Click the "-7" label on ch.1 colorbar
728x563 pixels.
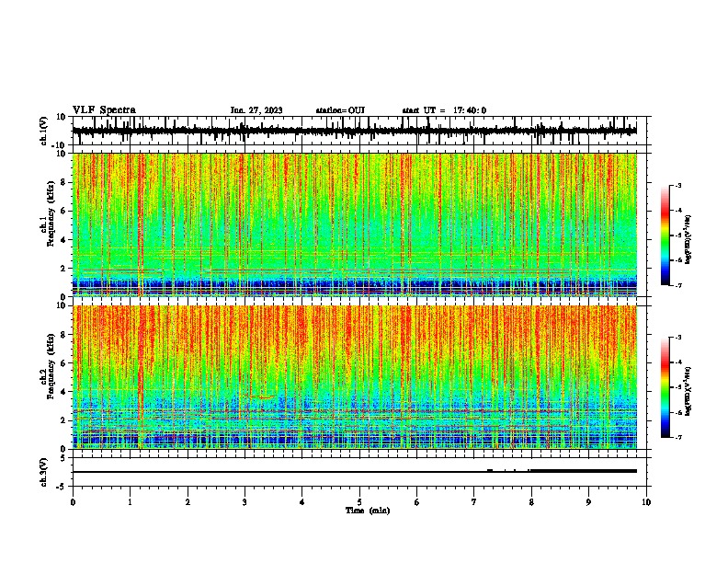(678, 286)
